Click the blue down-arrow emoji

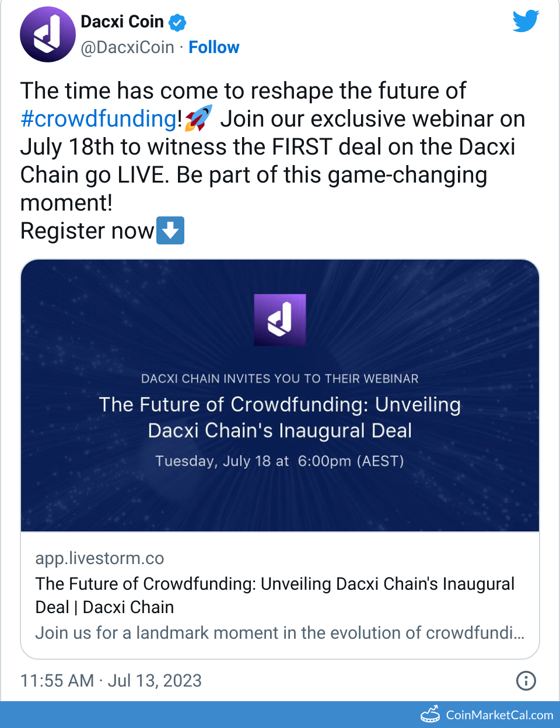tap(170, 230)
